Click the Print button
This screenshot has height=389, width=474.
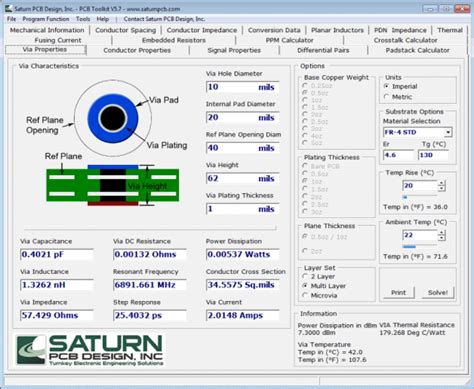[398, 292]
